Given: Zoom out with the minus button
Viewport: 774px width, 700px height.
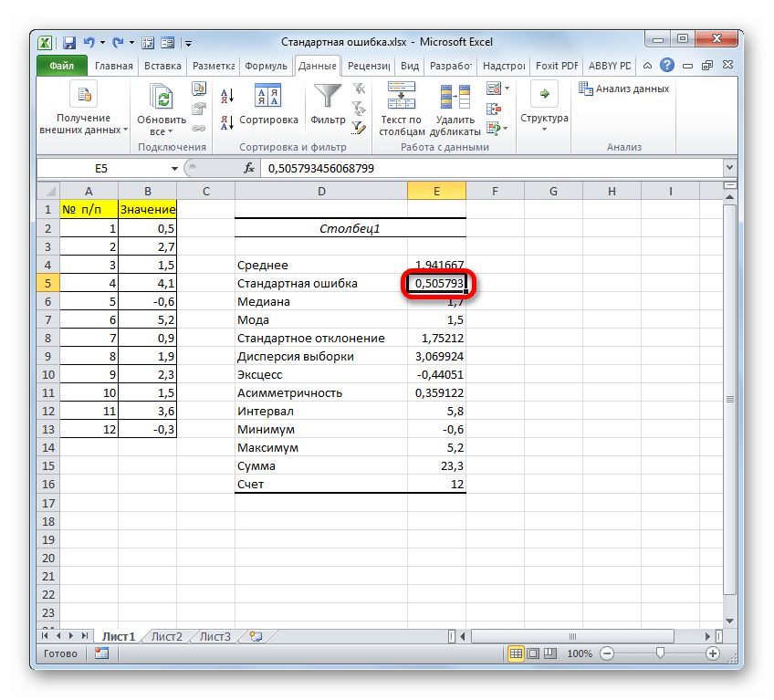Looking at the screenshot, I should point(607,653).
